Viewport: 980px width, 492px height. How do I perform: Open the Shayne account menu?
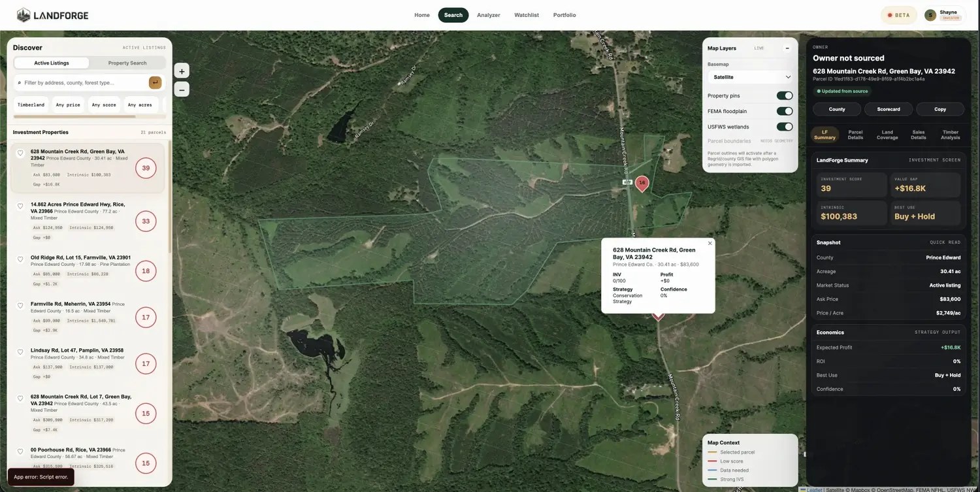944,15
